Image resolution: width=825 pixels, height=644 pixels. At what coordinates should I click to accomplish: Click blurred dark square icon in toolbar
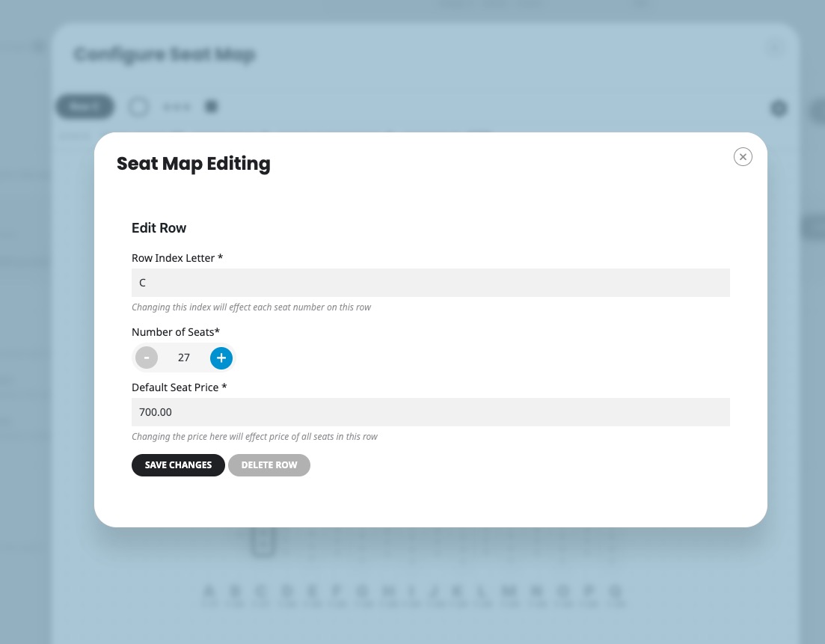pyautogui.click(x=212, y=107)
